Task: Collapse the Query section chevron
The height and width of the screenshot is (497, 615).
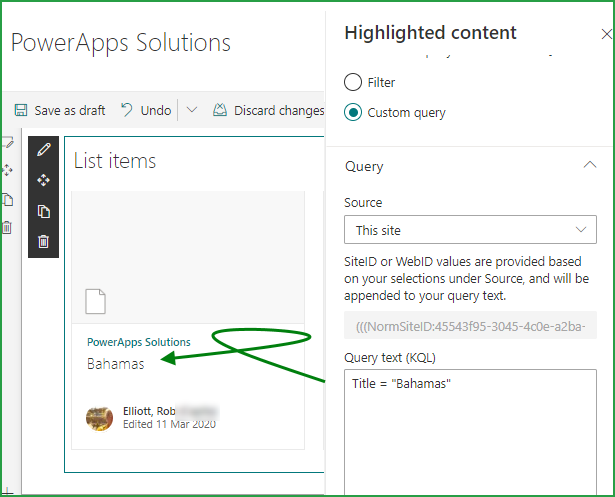Action: (x=590, y=165)
